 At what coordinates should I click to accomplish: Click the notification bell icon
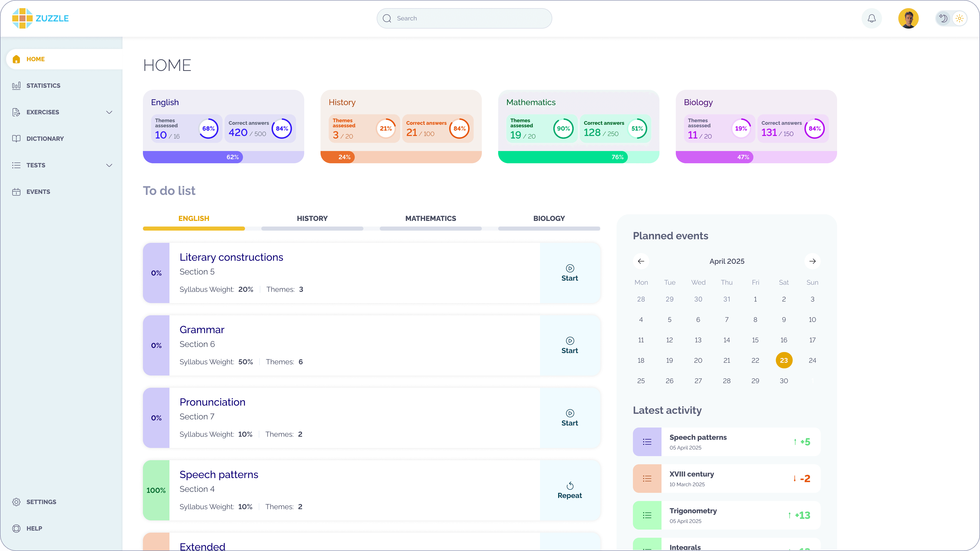click(x=872, y=18)
